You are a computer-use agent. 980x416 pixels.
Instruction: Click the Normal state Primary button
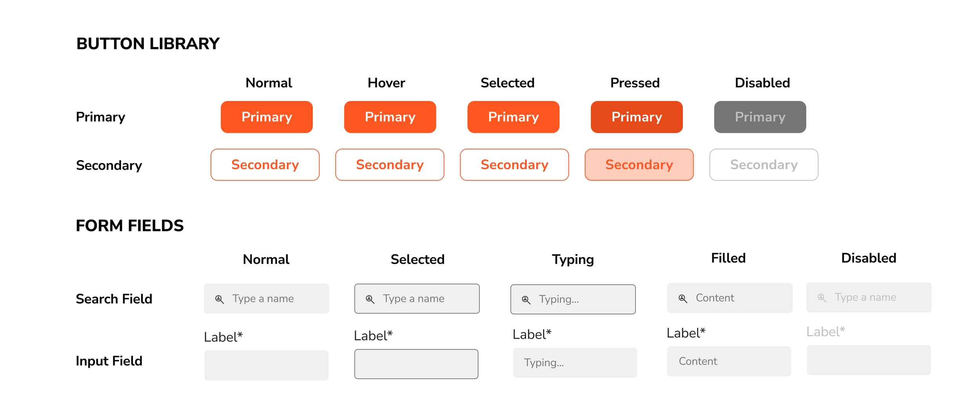point(267,117)
